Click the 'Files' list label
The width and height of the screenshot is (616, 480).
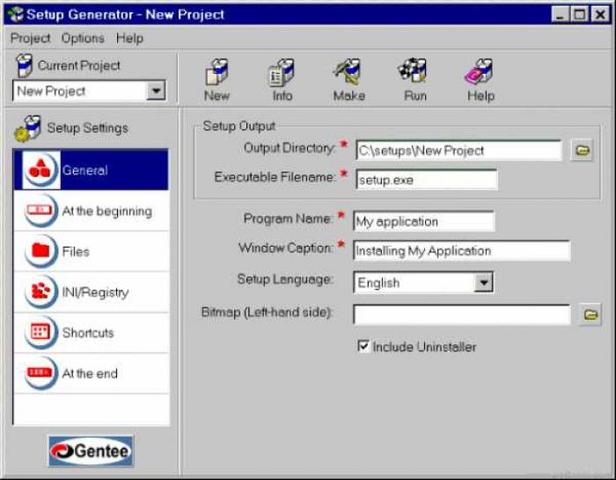coord(76,251)
